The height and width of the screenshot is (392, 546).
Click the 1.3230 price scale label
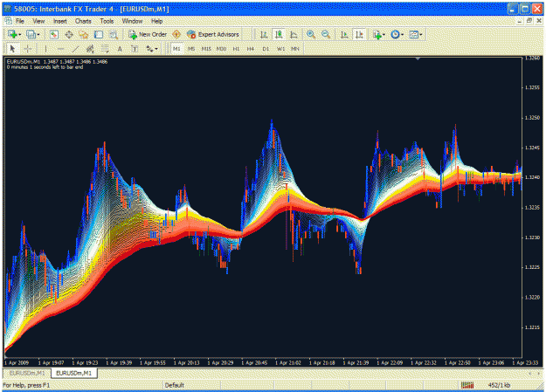[x=532, y=237]
